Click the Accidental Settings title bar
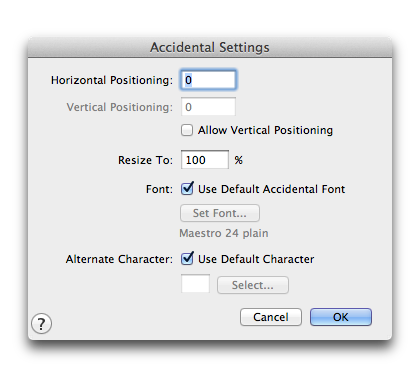This screenshot has width=420, height=376. (210, 47)
